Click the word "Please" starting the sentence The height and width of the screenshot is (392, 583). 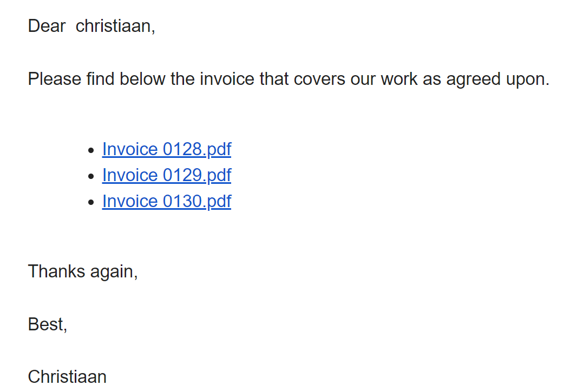pyautogui.click(x=55, y=79)
